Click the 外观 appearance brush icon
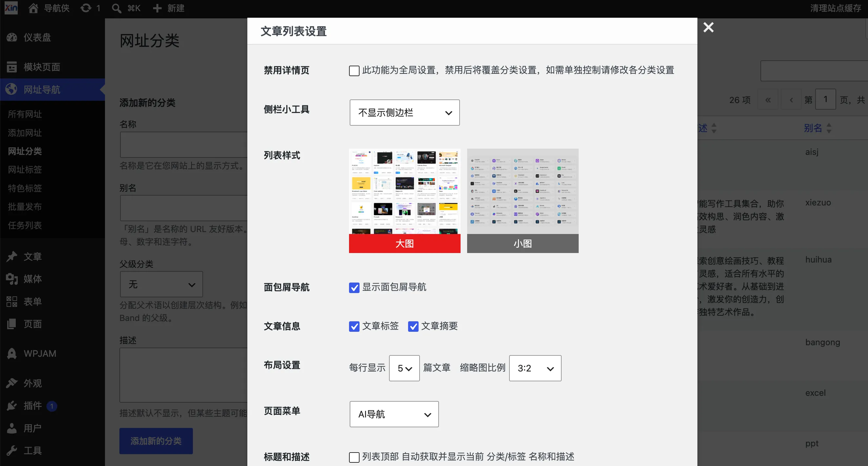Image resolution: width=868 pixels, height=466 pixels. pos(12,383)
